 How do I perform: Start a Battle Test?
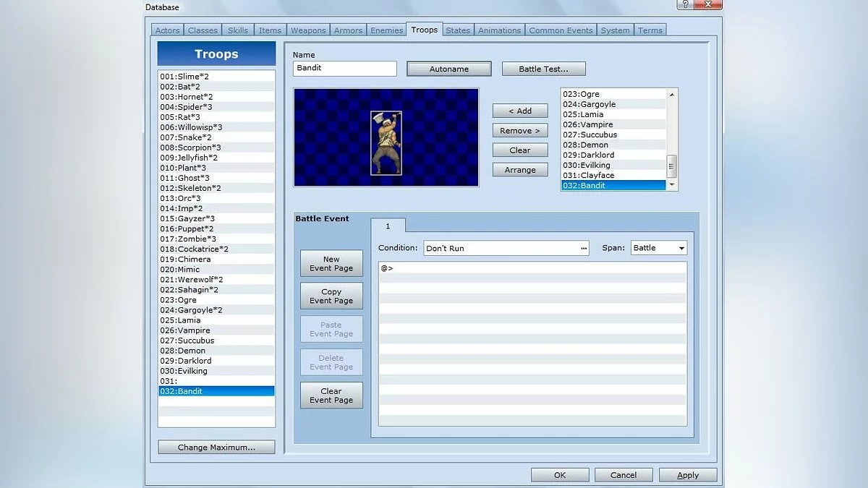[x=543, y=69]
